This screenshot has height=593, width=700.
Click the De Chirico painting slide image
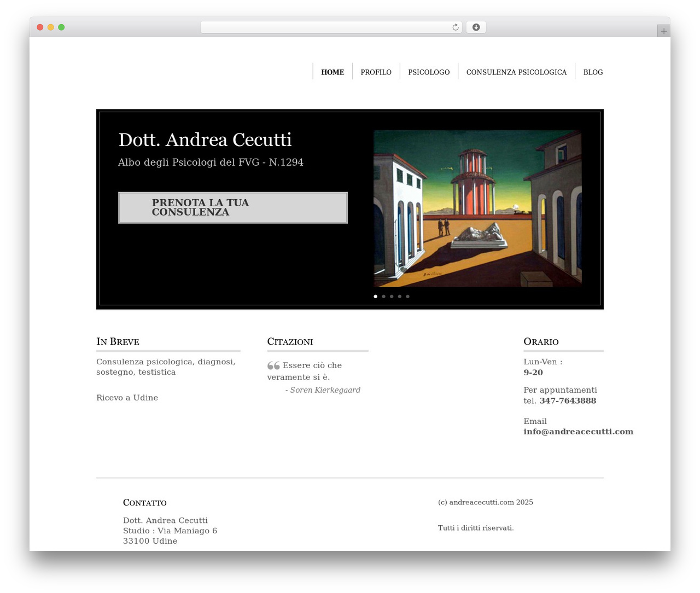coord(477,208)
